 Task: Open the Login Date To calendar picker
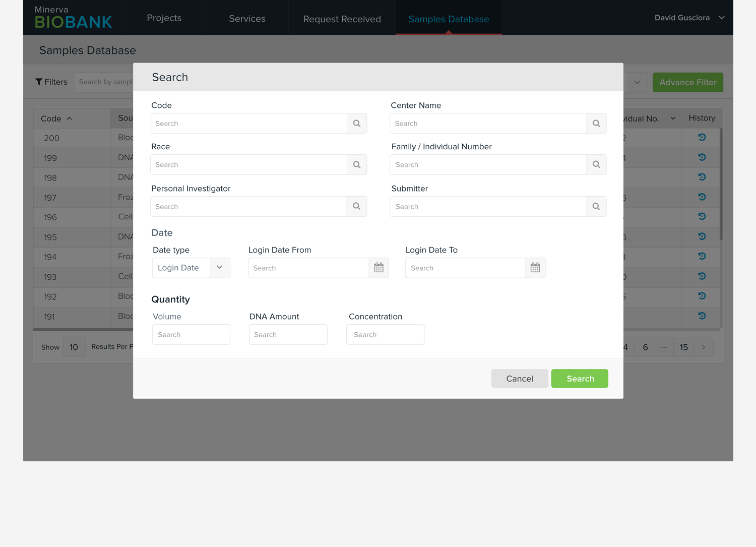535,268
